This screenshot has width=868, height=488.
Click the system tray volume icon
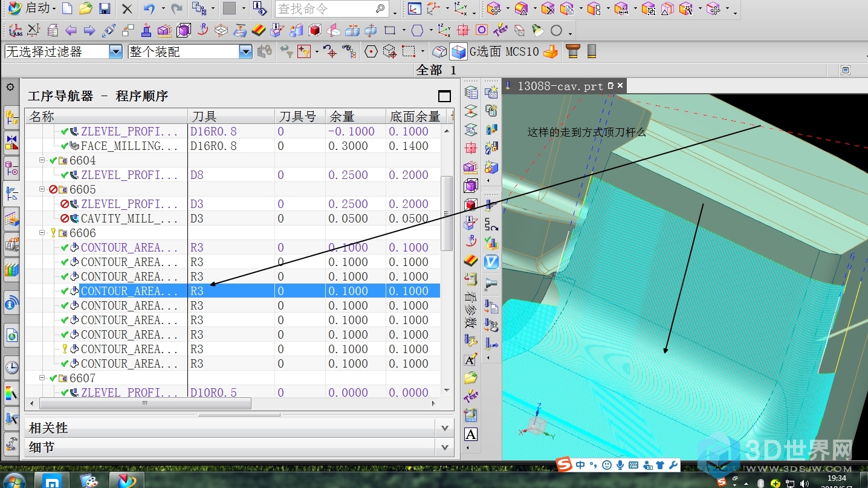(x=804, y=483)
